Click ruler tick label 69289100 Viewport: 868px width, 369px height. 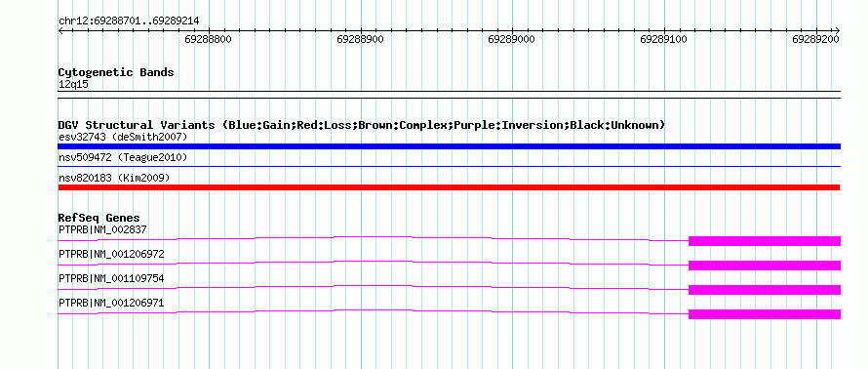point(664,39)
